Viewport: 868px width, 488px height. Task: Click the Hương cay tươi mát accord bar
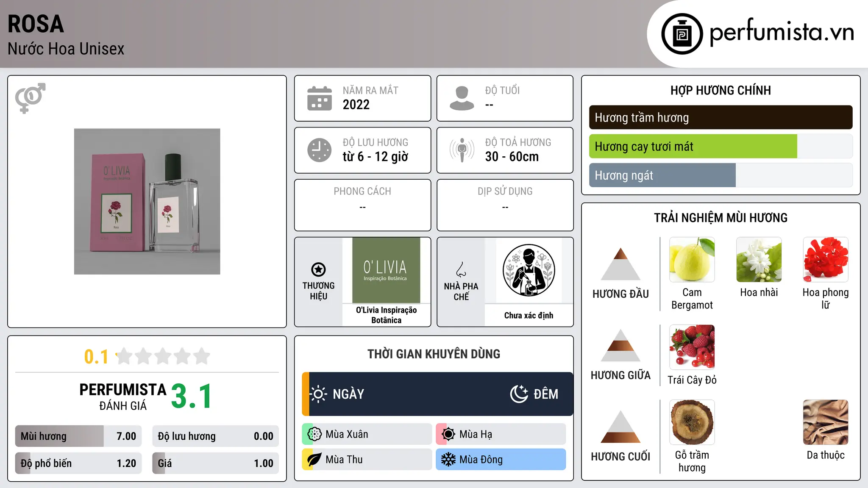[721, 147]
